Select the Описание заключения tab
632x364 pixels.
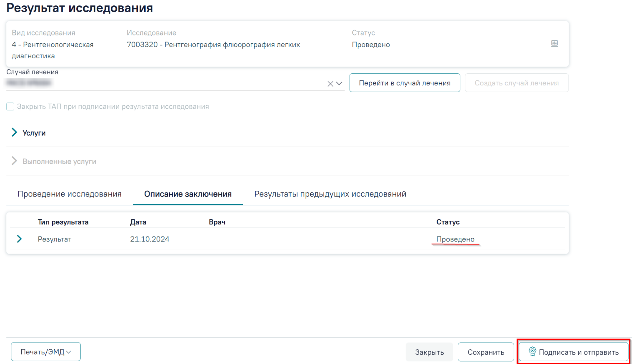click(188, 194)
